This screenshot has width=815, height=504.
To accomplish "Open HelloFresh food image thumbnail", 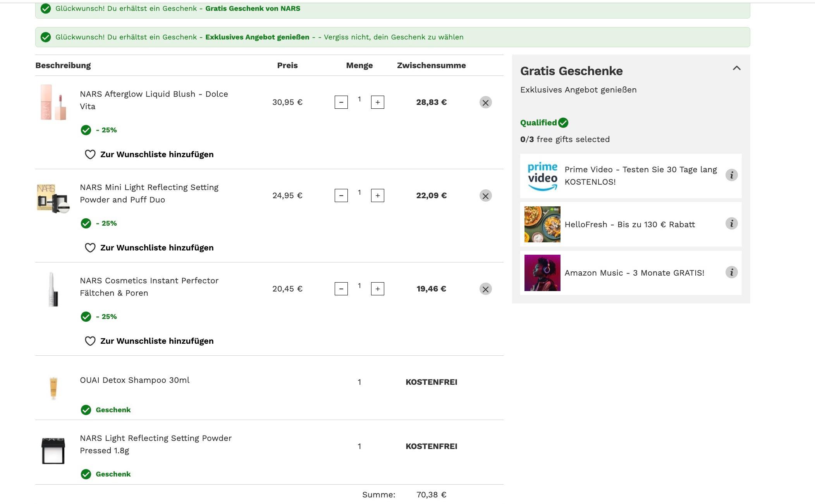I will (542, 225).
